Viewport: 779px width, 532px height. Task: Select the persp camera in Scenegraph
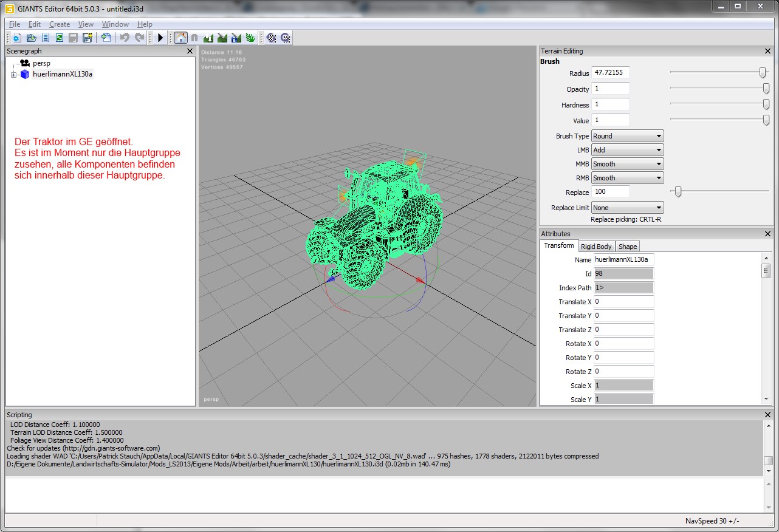click(41, 63)
